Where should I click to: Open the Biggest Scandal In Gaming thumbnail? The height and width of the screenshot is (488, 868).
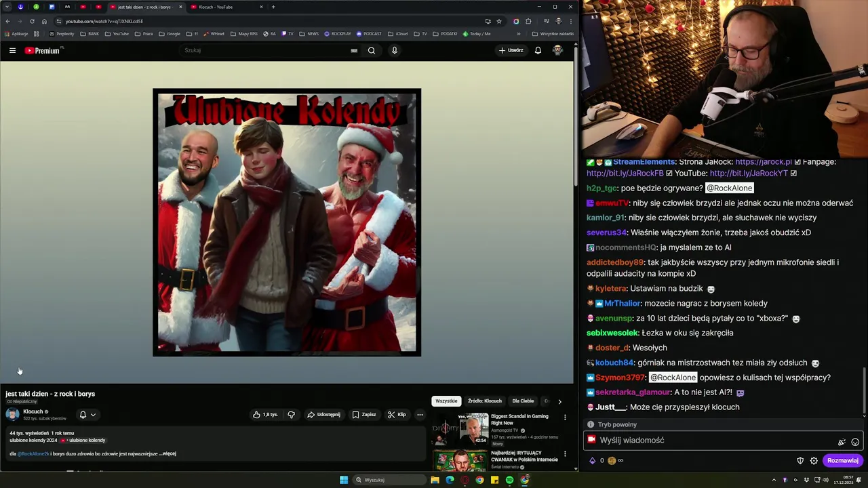(x=460, y=428)
